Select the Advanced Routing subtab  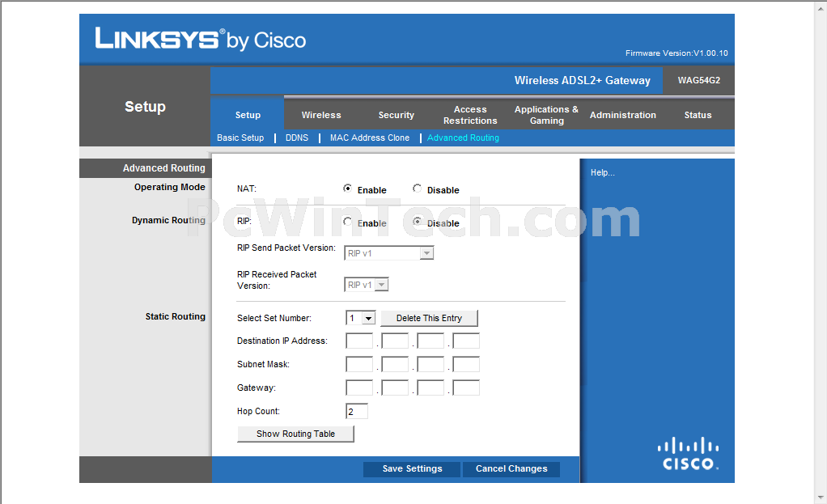(463, 138)
